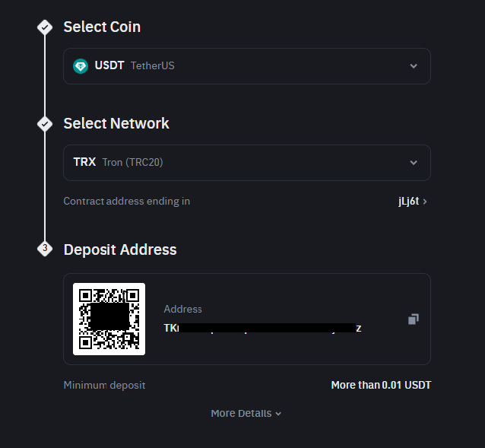Image resolution: width=485 pixels, height=448 pixels.
Task: Click the Minimum deposit label
Action: coord(104,386)
